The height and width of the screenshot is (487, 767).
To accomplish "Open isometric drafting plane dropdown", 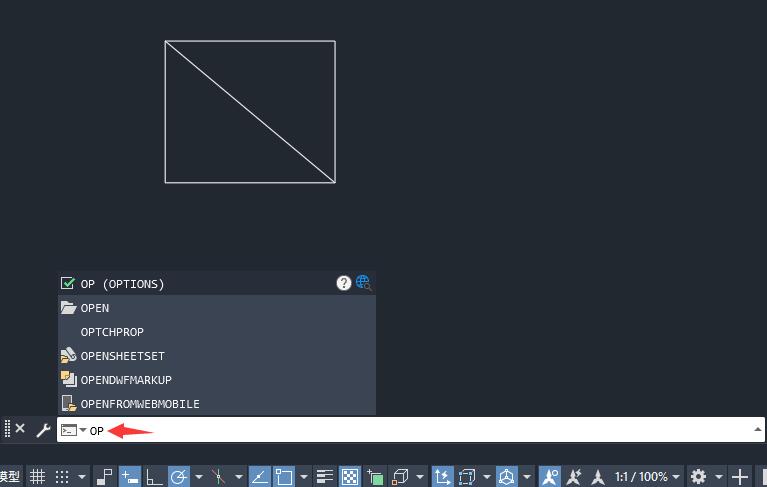I will pyautogui.click(x=239, y=476).
